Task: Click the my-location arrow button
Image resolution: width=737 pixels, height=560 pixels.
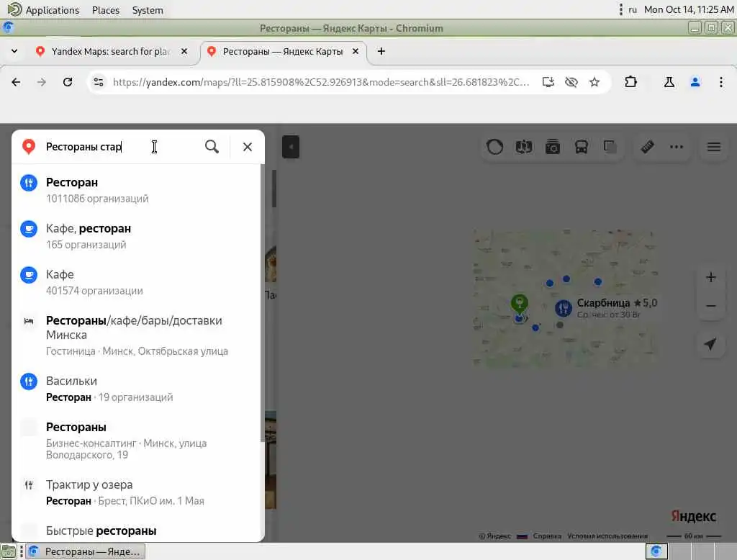Action: tap(710, 344)
